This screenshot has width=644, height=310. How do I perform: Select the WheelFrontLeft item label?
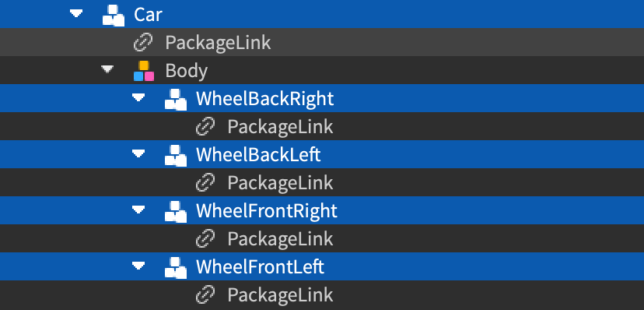[x=260, y=267]
